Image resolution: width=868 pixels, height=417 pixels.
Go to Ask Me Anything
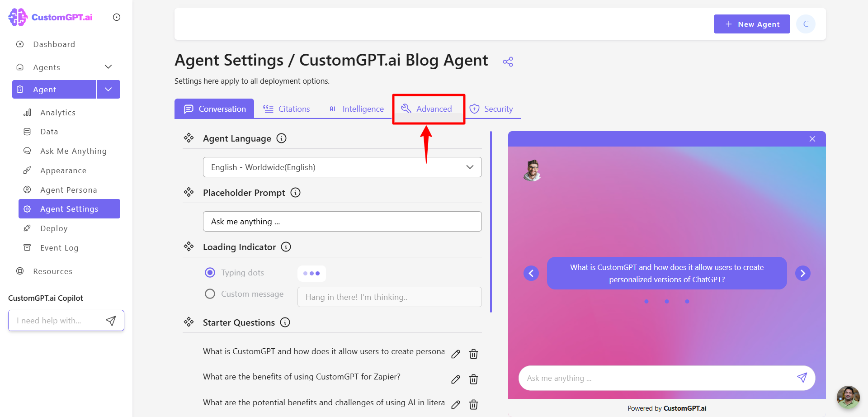[73, 151]
